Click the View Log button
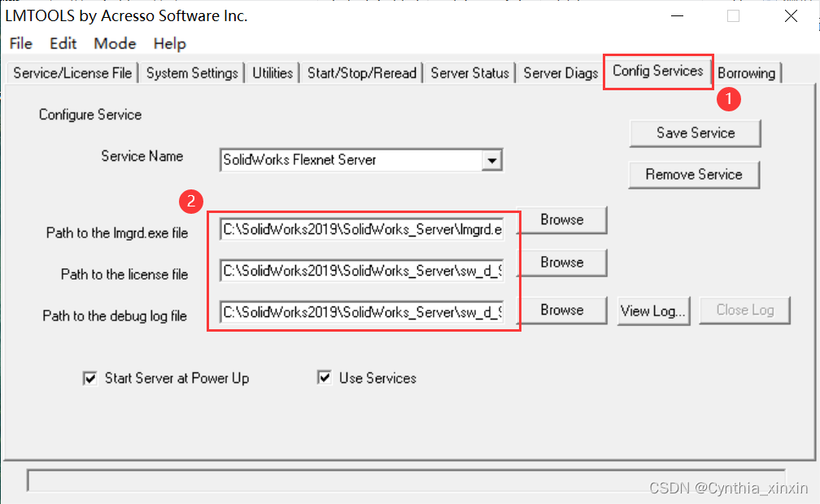The image size is (820, 504). click(x=653, y=311)
